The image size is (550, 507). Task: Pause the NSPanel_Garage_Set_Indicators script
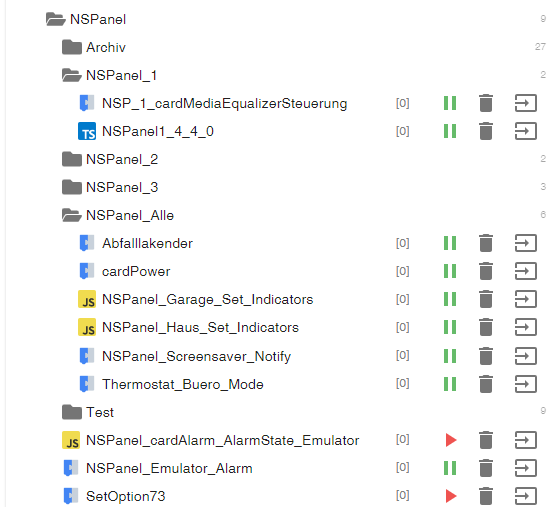[450, 299]
